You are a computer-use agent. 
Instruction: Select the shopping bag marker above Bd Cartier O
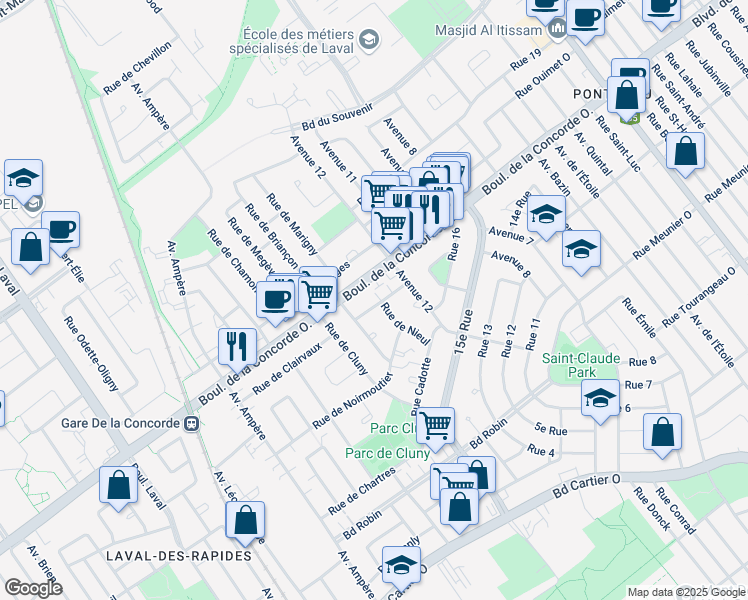459,507
